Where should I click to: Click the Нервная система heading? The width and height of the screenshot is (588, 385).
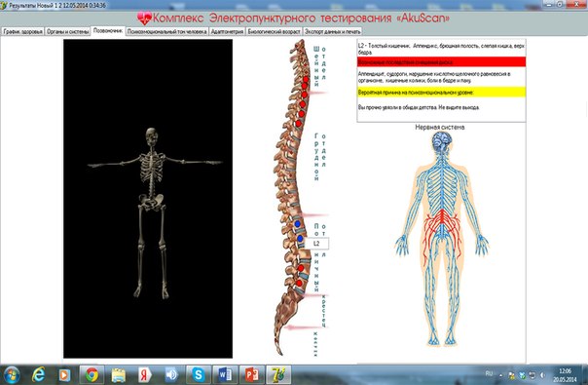(439, 127)
